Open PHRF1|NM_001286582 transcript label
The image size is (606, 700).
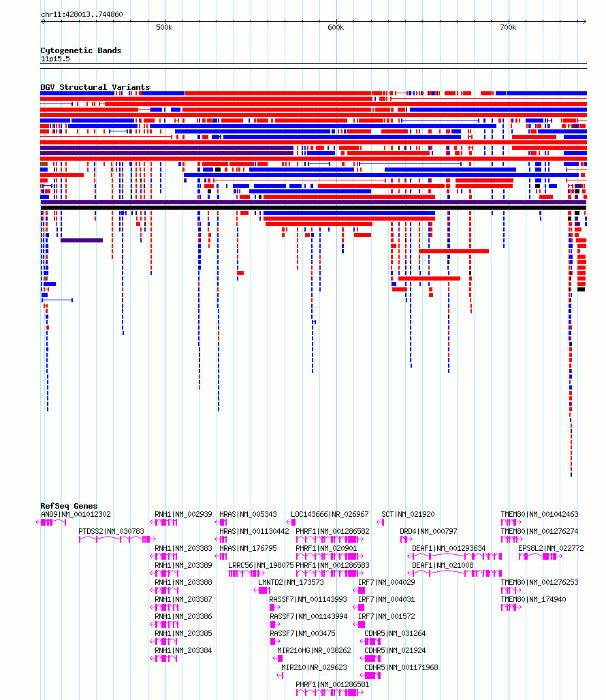332,531
